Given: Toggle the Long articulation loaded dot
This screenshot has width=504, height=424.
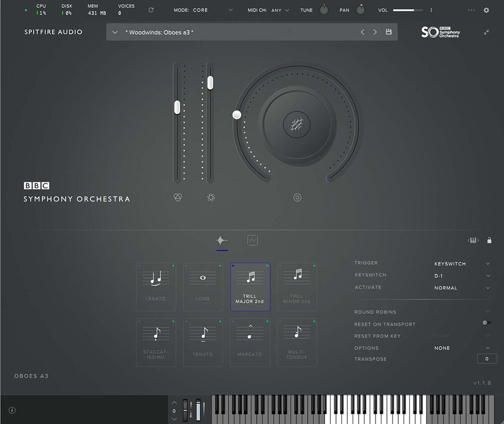Looking at the screenshot, I should [220, 266].
